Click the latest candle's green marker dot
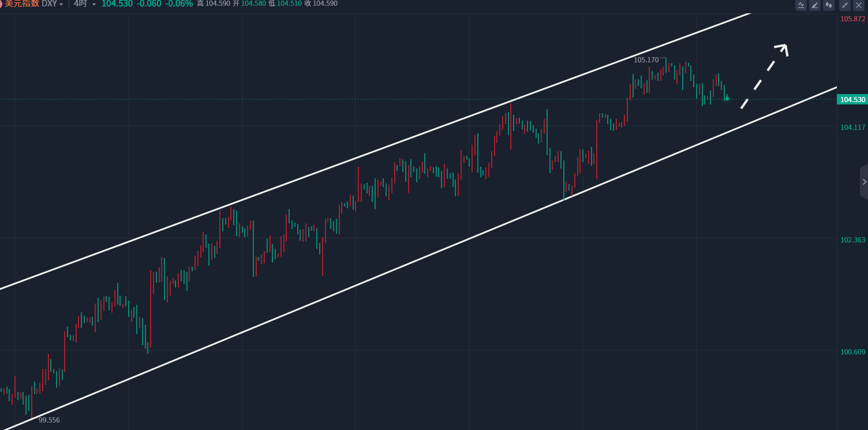Image resolution: width=868 pixels, height=430 pixels. 727,99
